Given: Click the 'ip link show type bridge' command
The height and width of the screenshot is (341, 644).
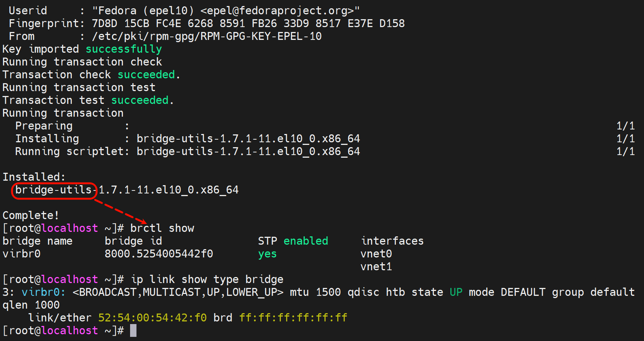Looking at the screenshot, I should (x=207, y=279).
